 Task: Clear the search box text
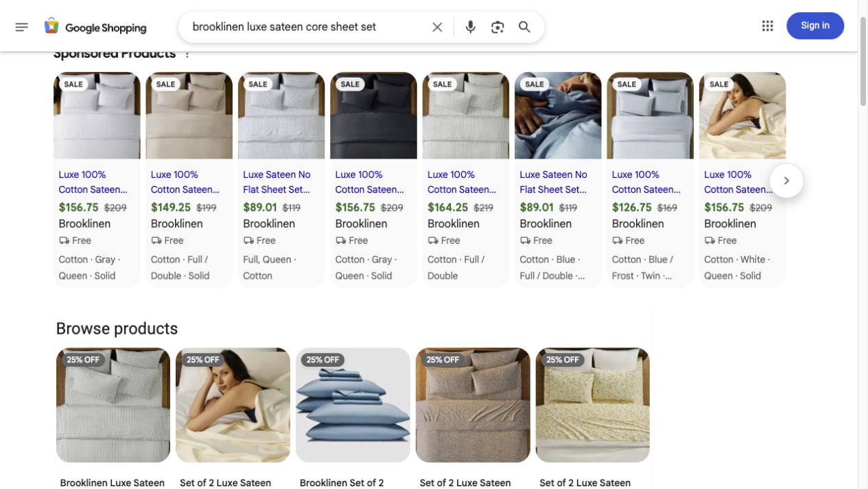[x=437, y=27]
